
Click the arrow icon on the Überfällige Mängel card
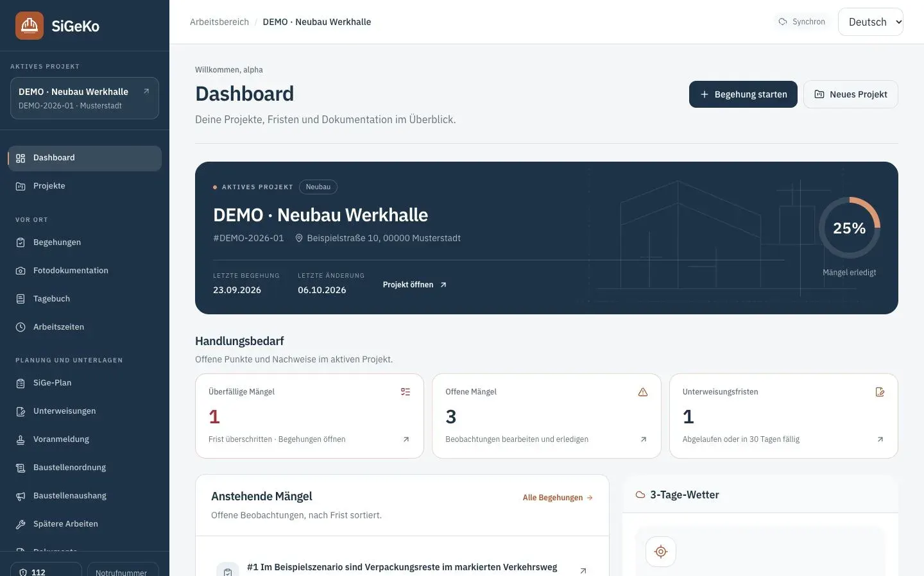point(406,439)
